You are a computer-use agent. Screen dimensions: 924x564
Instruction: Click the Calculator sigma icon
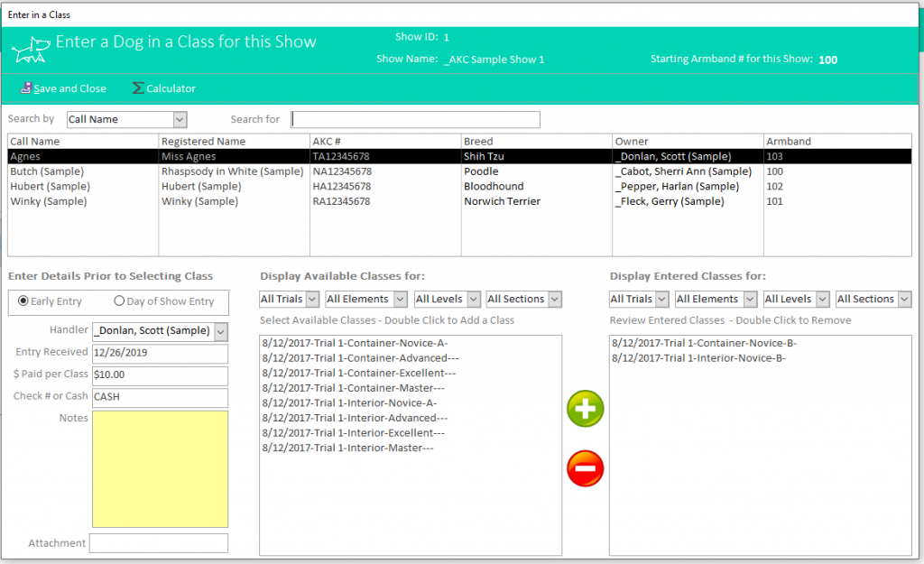coord(138,88)
